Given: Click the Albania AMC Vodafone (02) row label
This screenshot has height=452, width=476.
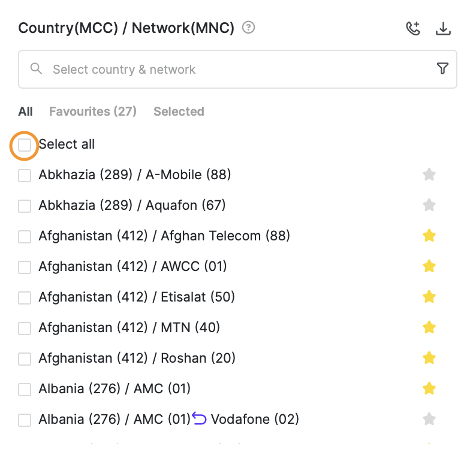Looking at the screenshot, I should [x=169, y=419].
